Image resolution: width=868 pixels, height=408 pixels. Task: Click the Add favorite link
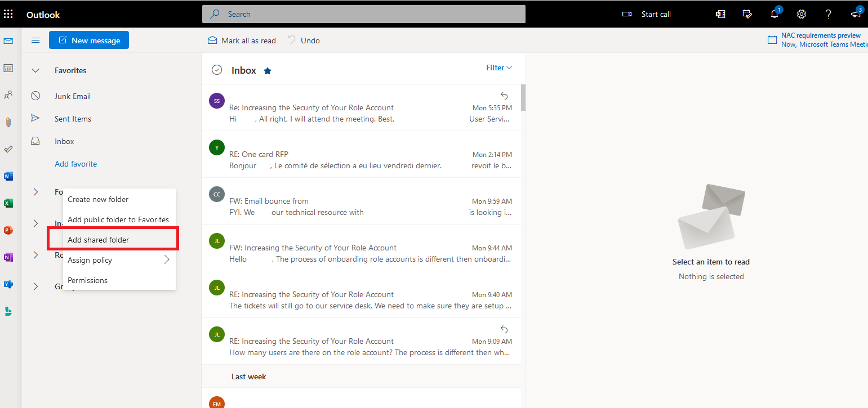[x=75, y=164]
